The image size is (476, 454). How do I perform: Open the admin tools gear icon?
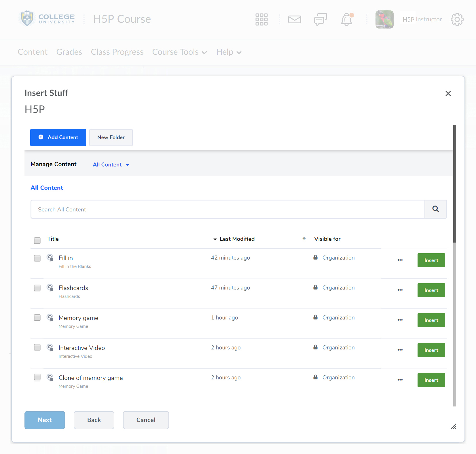pyautogui.click(x=457, y=19)
